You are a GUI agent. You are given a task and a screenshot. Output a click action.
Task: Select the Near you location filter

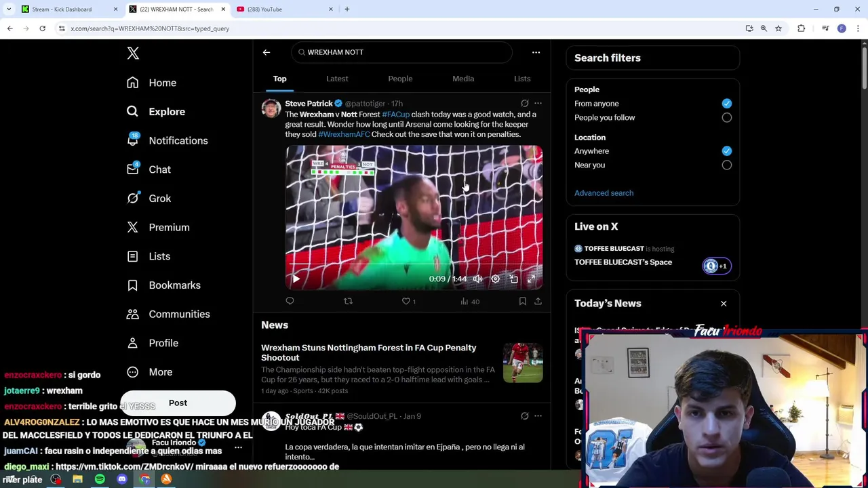(726, 165)
